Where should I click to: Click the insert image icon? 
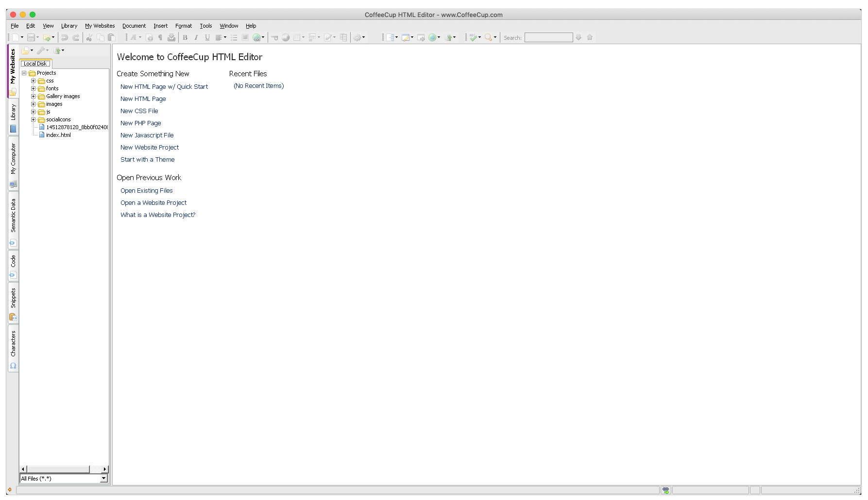[245, 37]
